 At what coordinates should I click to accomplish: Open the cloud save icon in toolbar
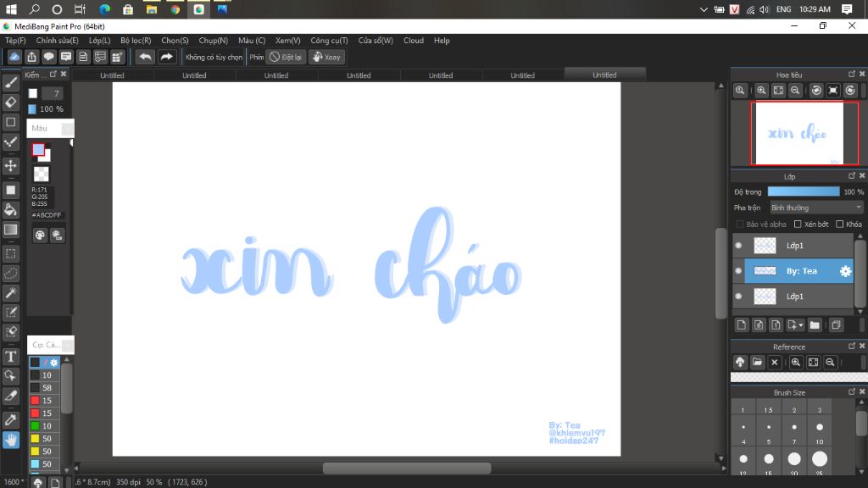pyautogui.click(x=14, y=57)
